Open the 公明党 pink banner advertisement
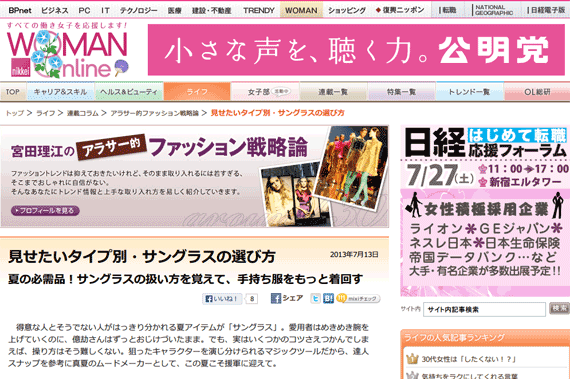This screenshot has height=379, width=570. tap(356, 50)
